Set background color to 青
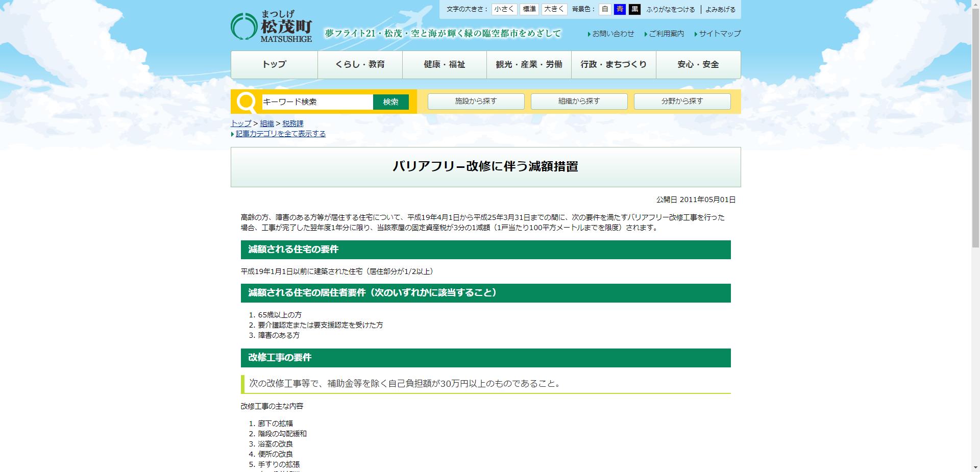 point(619,9)
